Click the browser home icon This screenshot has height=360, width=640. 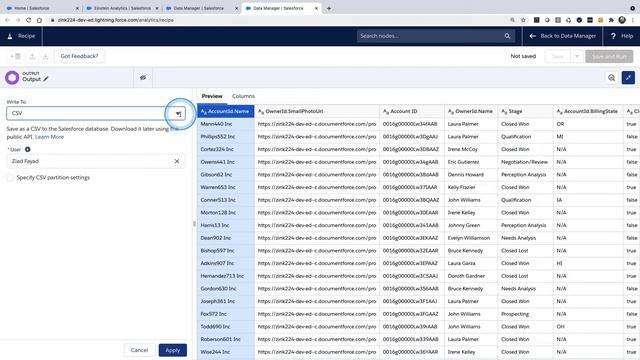39,20
